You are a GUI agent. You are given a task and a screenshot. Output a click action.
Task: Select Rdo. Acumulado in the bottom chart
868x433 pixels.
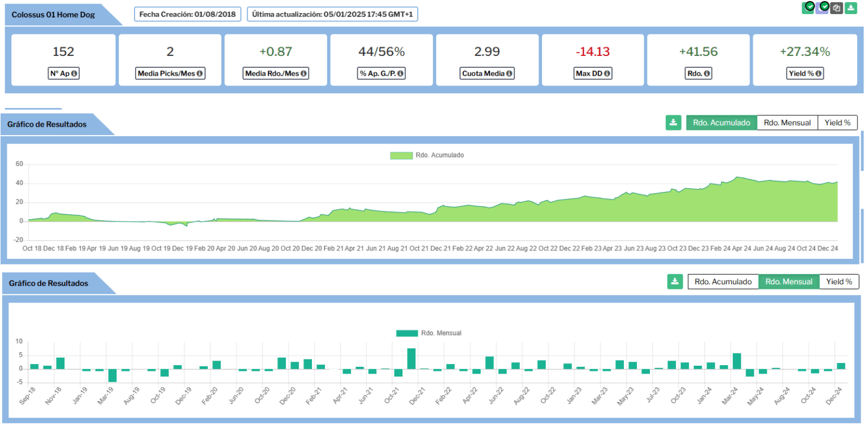click(723, 282)
